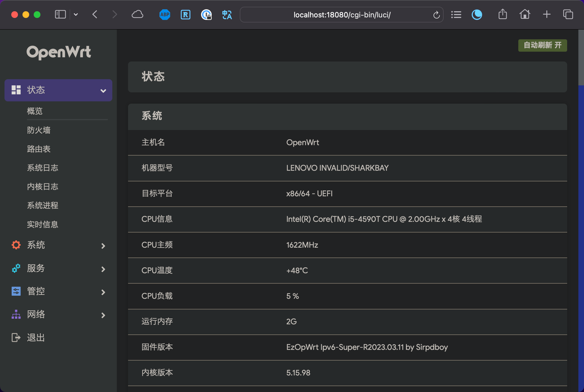Open 服务 via its gears icon
Screen dimensions: 584x392
(16, 268)
